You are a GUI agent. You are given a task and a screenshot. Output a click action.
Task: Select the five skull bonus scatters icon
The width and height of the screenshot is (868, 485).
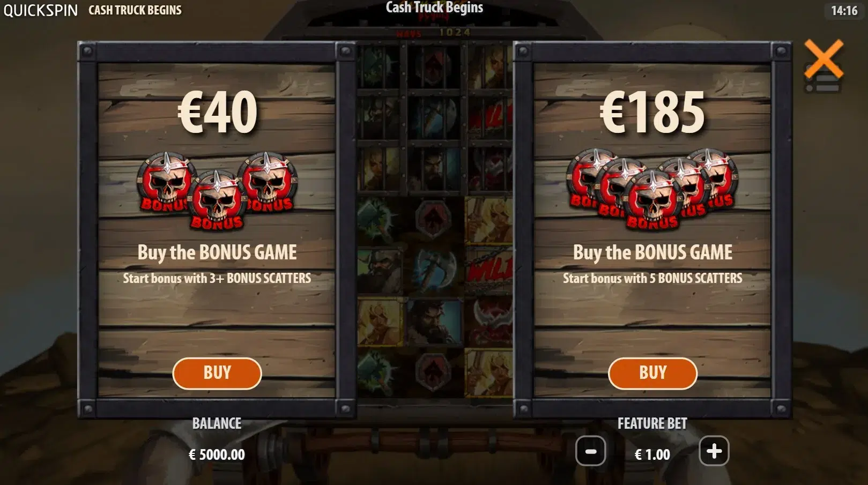(x=652, y=190)
